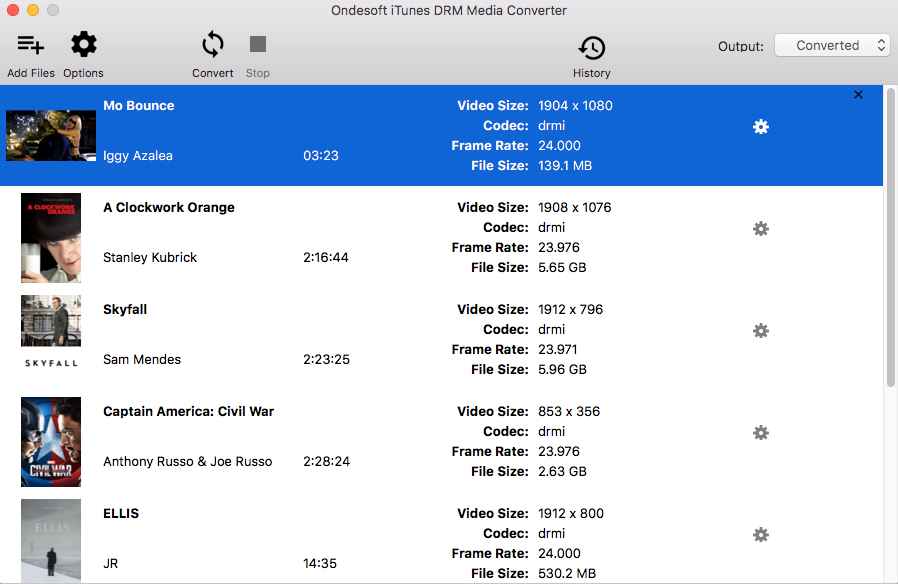Image resolution: width=898 pixels, height=584 pixels.
Task: Click the ELLIS poster thumbnail
Action: [51, 540]
